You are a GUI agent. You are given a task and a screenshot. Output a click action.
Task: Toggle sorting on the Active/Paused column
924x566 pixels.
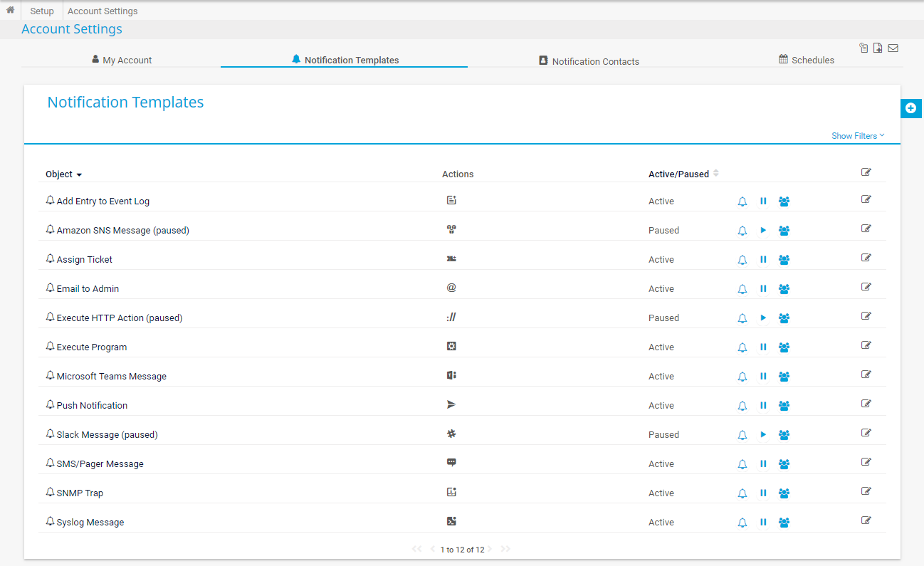pos(715,173)
